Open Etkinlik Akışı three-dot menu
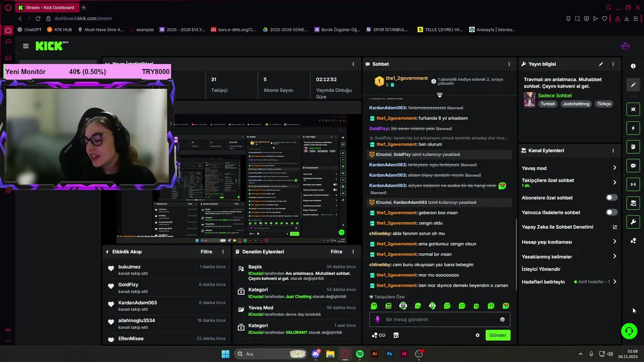The width and height of the screenshot is (644, 362). pos(223,252)
